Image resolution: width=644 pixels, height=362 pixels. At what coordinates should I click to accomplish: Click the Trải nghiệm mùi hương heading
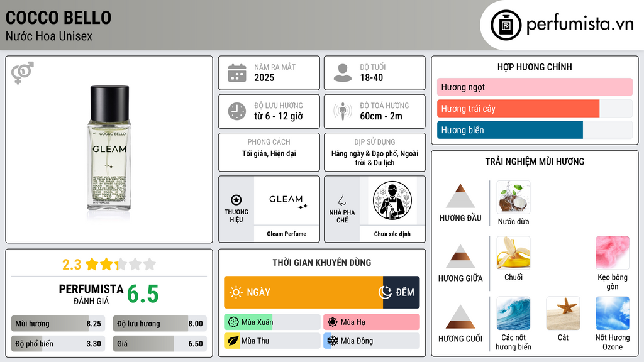[x=535, y=162]
